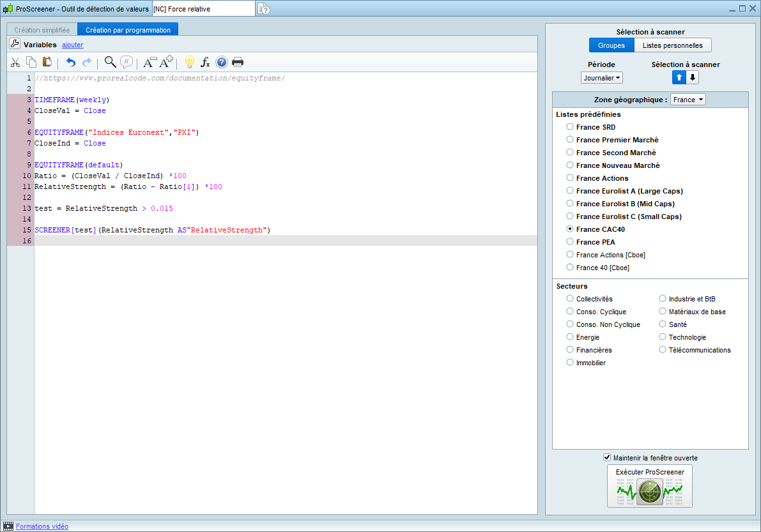Switch to Création simplifiée tab
Viewport: 761px width, 532px height.
pyautogui.click(x=42, y=30)
